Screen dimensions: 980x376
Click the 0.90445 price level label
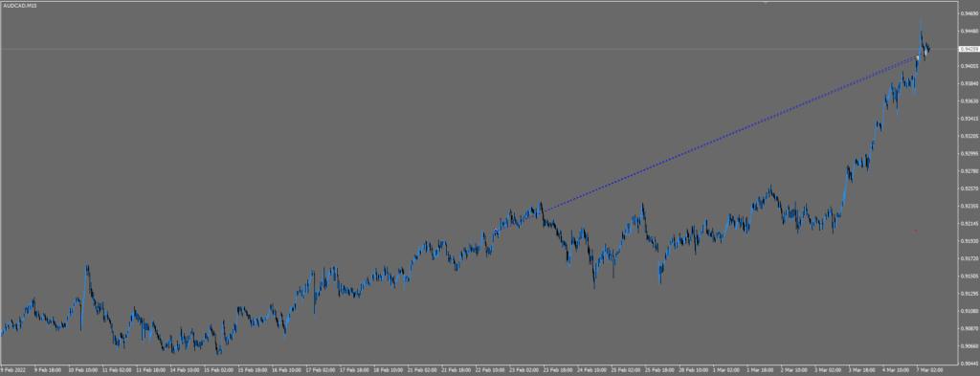point(970,363)
